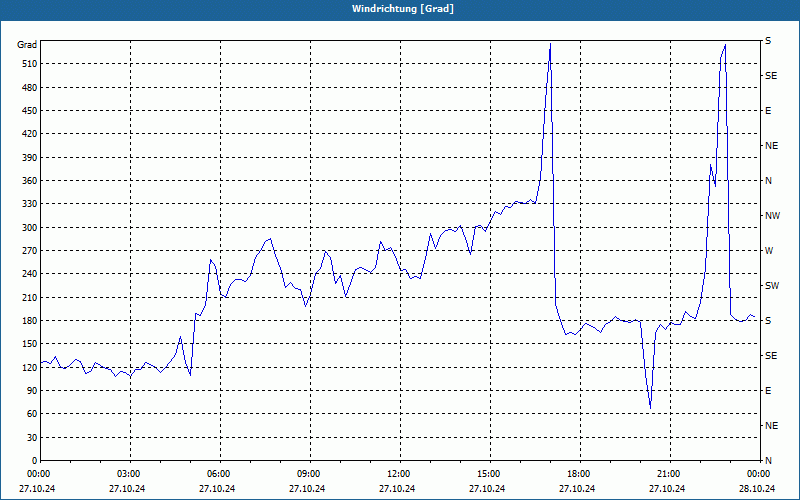800x500 pixels.
Task: Click the 210 value on the Grad axis
Action: click(30, 297)
